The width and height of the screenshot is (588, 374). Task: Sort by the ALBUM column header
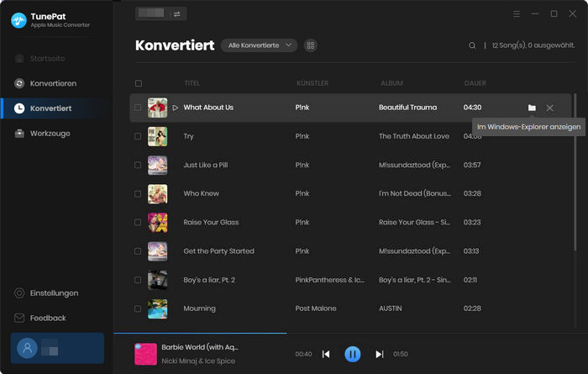pos(392,83)
